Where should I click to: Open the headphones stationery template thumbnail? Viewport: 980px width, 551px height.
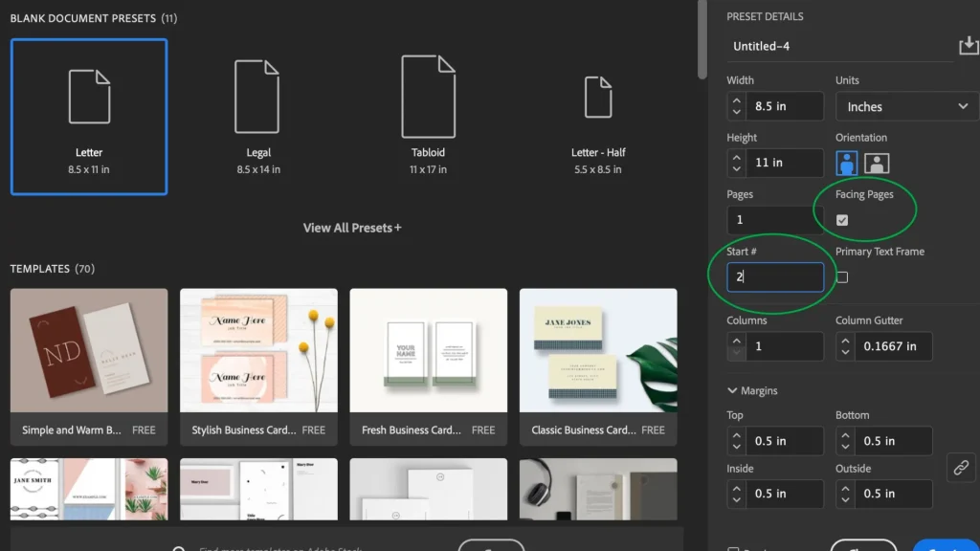click(597, 489)
